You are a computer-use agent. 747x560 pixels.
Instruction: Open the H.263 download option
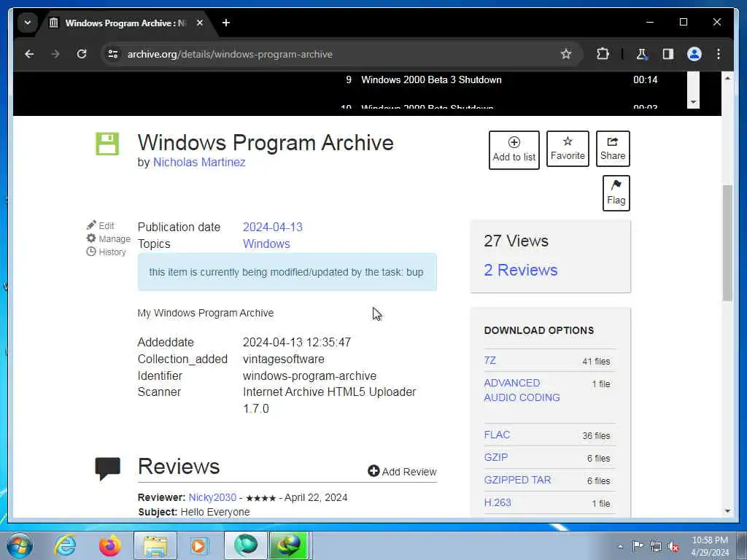498,502
